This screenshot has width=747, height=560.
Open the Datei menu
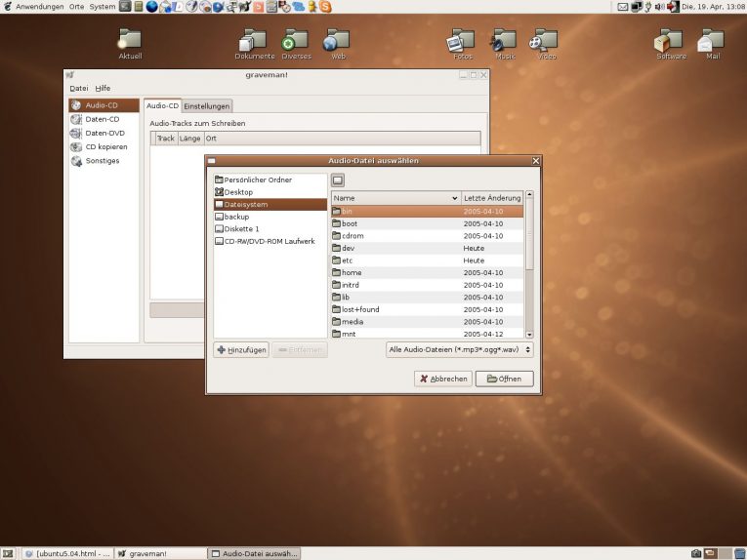pos(79,89)
